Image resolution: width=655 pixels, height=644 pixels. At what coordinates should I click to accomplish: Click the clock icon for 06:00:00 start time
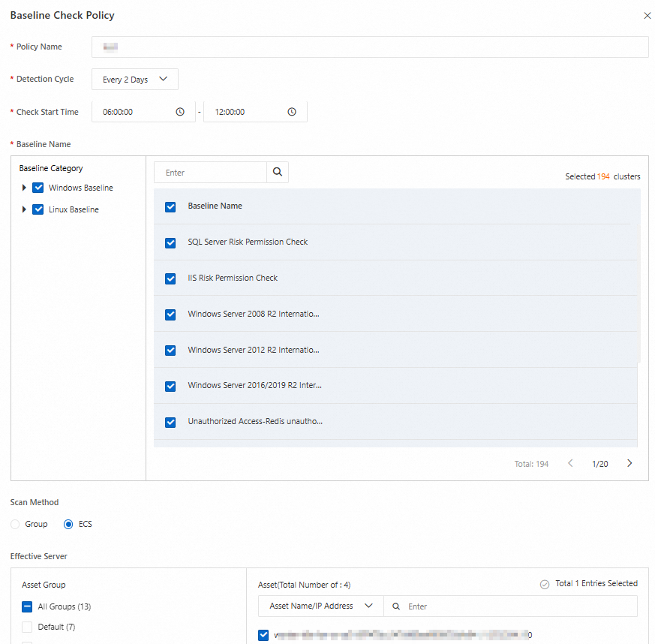(x=180, y=112)
